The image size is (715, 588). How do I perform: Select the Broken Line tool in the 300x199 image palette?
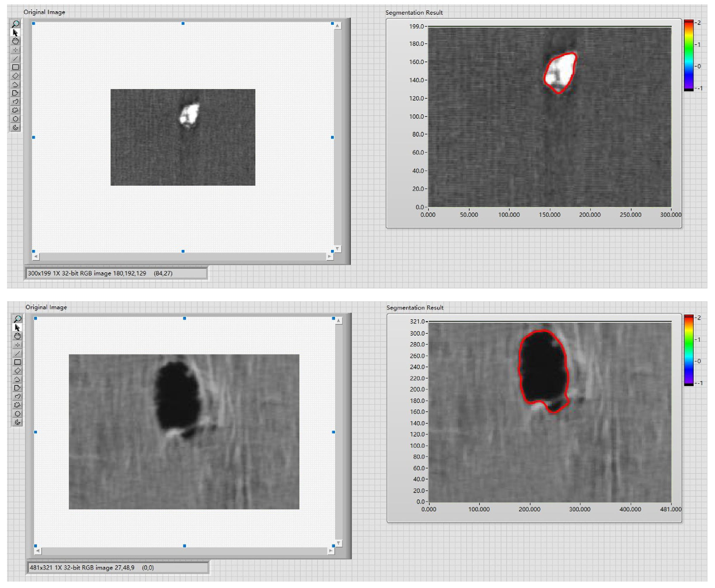click(15, 84)
